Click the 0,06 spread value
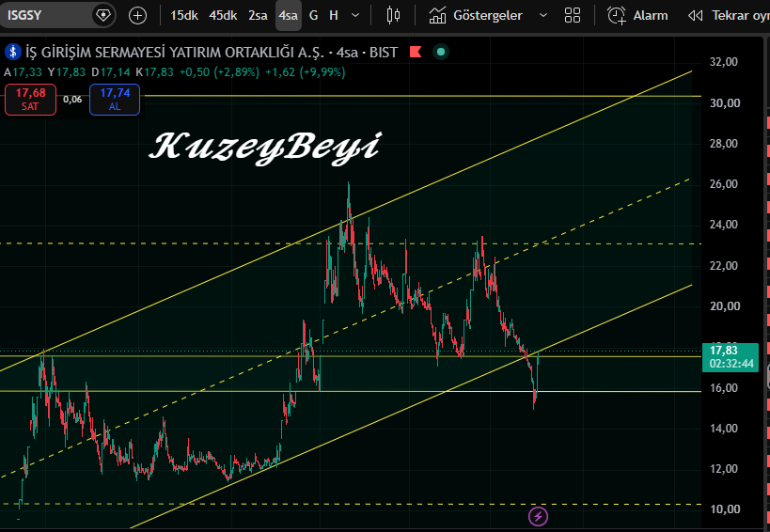 pos(72,100)
